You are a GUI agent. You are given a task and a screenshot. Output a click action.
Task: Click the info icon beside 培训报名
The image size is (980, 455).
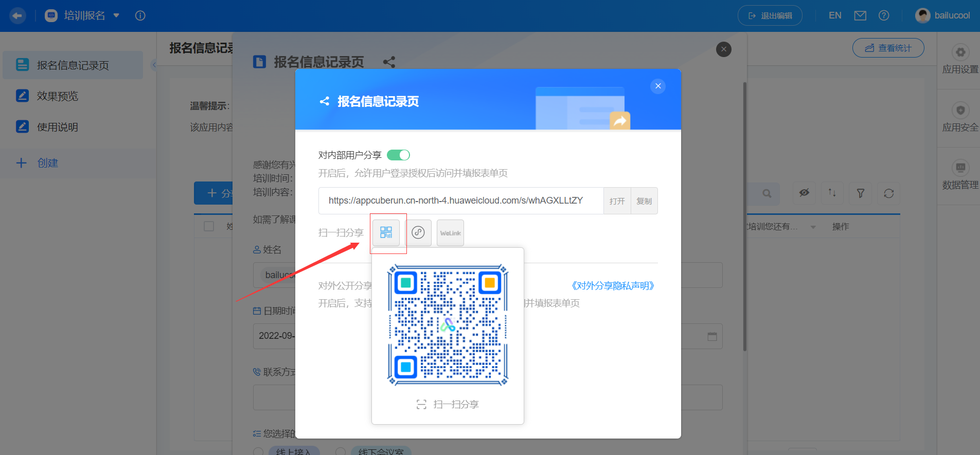(140, 16)
